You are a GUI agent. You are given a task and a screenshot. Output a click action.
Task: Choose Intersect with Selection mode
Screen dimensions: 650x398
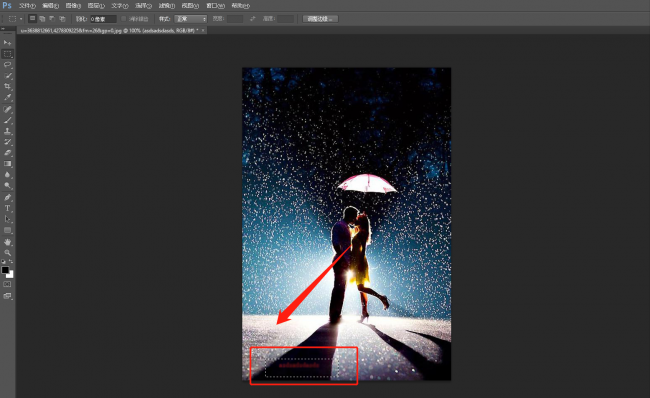62,19
